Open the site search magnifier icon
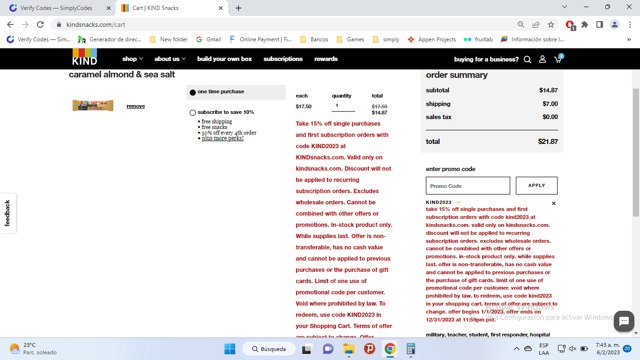The width and height of the screenshot is (640, 360). [527, 60]
